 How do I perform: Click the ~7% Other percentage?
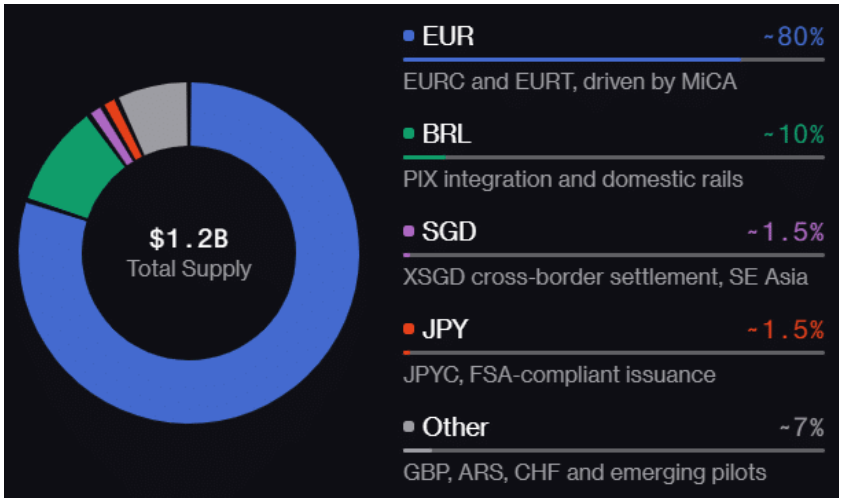[801, 427]
